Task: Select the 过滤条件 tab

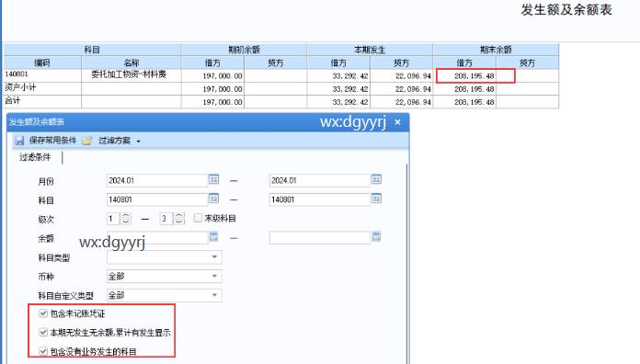Action: [35, 157]
